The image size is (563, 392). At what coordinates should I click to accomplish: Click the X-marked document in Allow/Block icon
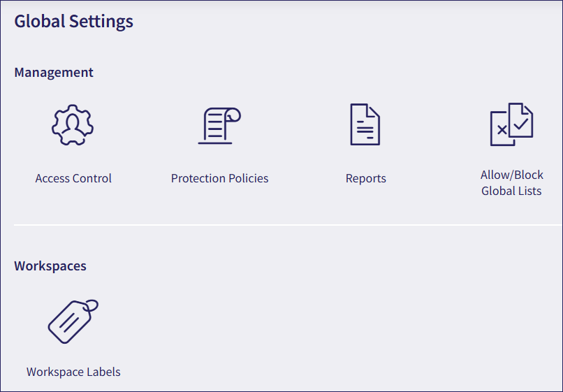(500, 131)
